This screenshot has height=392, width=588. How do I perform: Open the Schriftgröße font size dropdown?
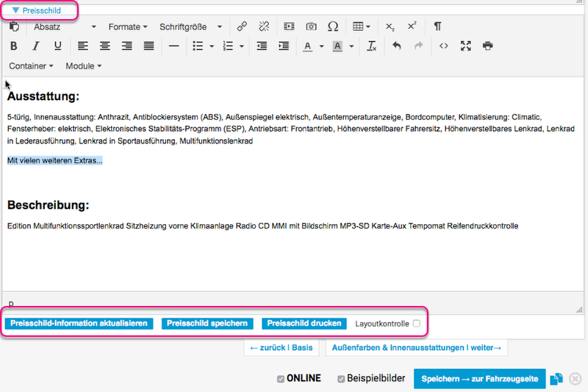[x=191, y=26]
